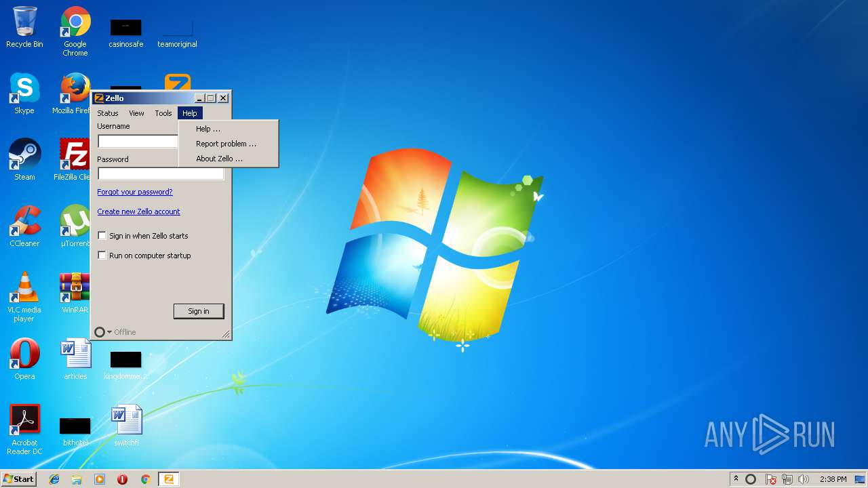Viewport: 868px width, 488px height.
Task: Open the CCleaner desktop shortcut
Action: click(x=24, y=226)
